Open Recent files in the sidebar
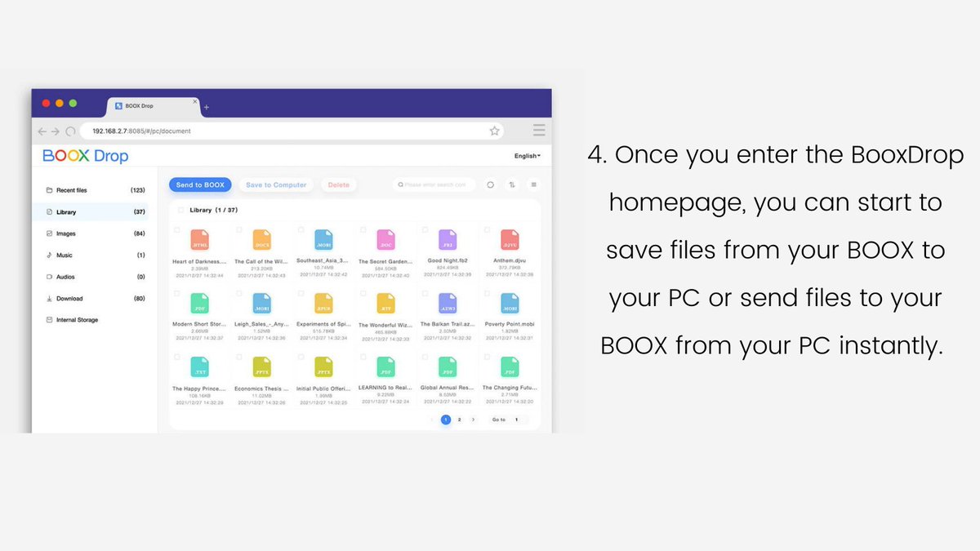Screen dimensions: 980x551 (x=95, y=190)
